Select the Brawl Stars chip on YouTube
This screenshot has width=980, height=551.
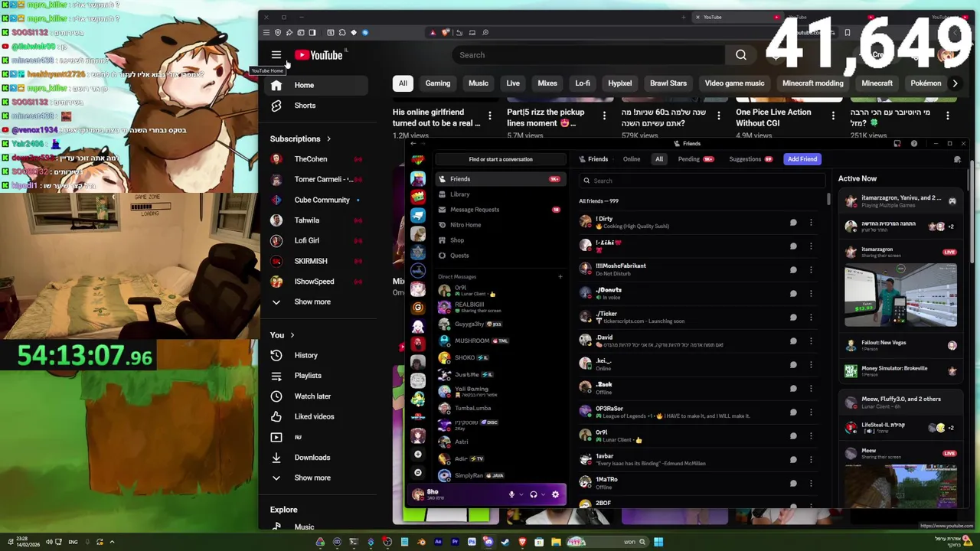pos(668,83)
